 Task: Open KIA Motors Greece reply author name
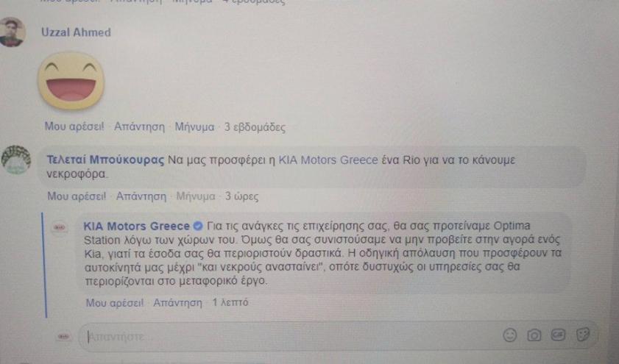137,226
